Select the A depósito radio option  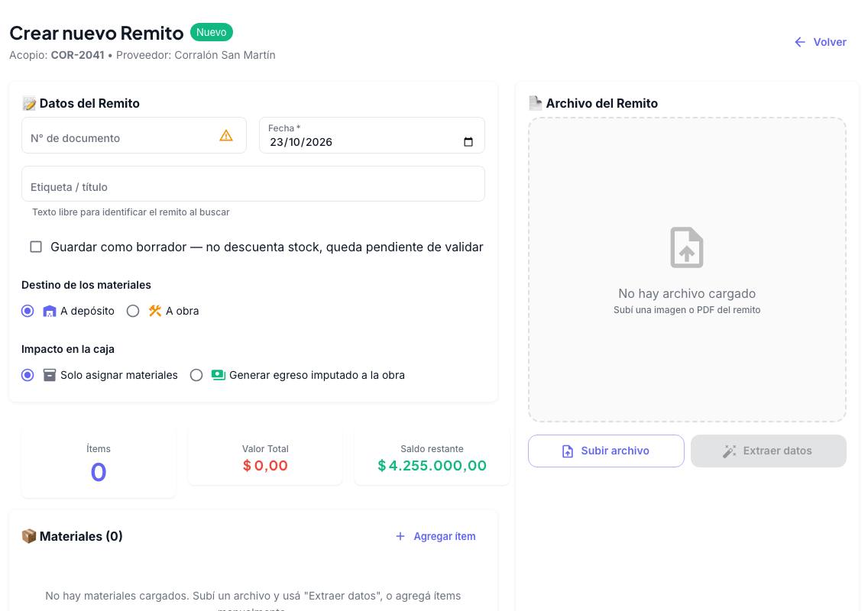coord(28,311)
